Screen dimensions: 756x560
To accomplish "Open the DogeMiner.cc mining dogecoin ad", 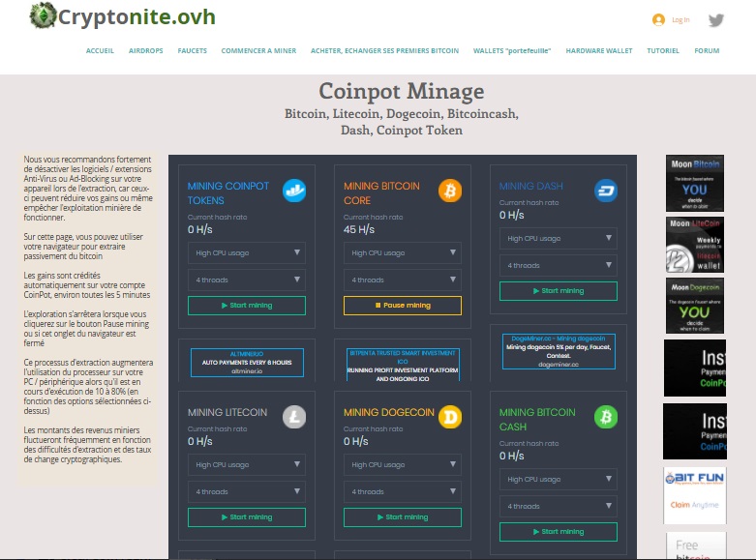I will (559, 352).
